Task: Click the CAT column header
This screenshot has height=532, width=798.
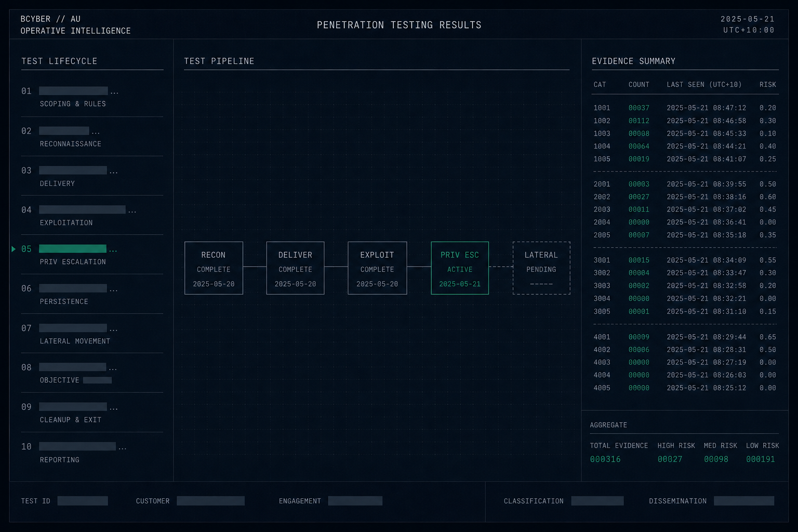Action: pos(600,85)
